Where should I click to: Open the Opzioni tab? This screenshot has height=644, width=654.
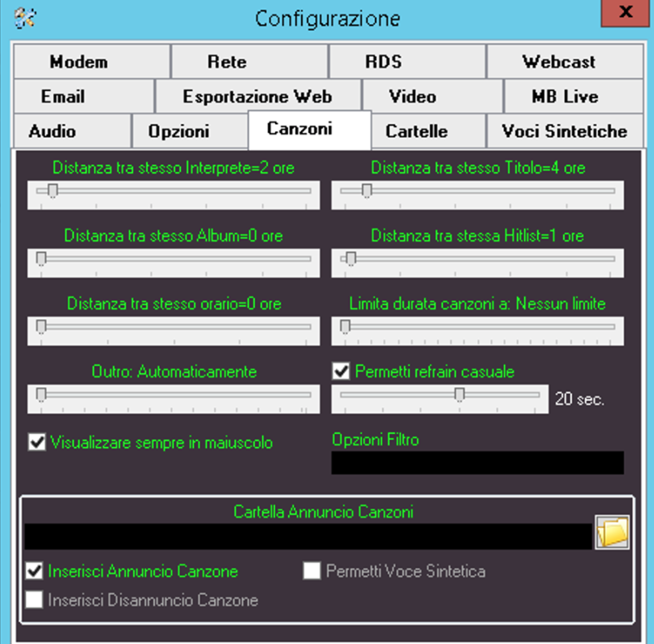pyautogui.click(x=179, y=131)
